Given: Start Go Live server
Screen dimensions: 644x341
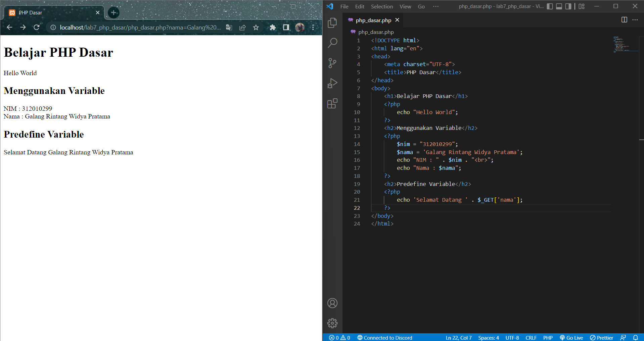Looking at the screenshot, I should (571, 338).
